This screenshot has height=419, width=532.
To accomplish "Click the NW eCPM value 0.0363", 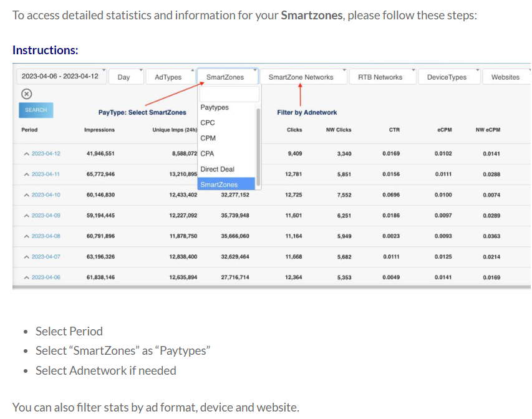I will [x=491, y=236].
